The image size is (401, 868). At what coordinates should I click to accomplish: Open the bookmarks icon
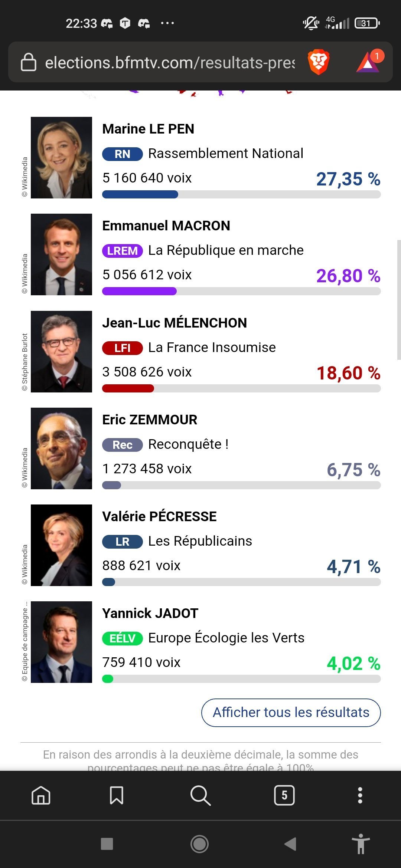click(117, 795)
